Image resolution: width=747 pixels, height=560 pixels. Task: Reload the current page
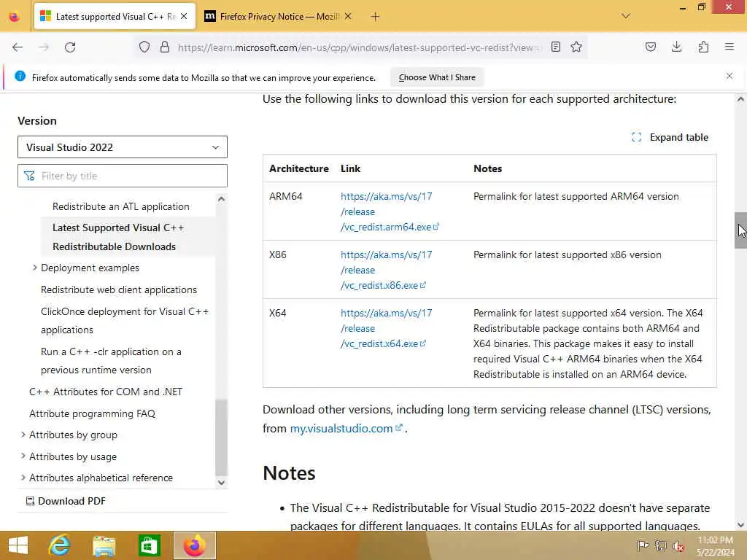coord(70,47)
